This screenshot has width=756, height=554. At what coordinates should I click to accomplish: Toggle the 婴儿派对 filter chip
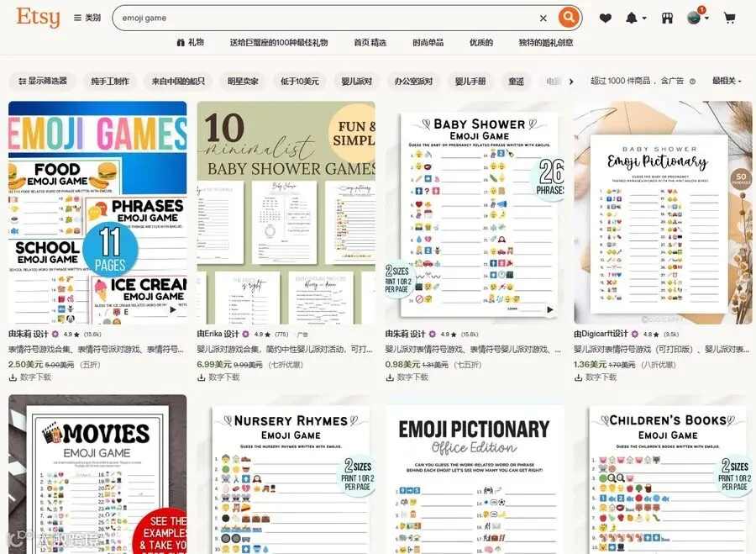(356, 81)
